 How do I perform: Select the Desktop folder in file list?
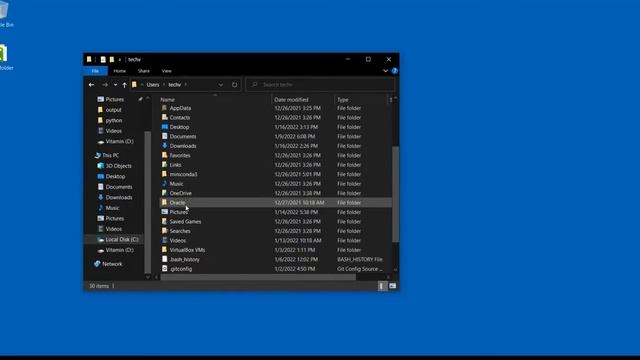[x=179, y=127]
